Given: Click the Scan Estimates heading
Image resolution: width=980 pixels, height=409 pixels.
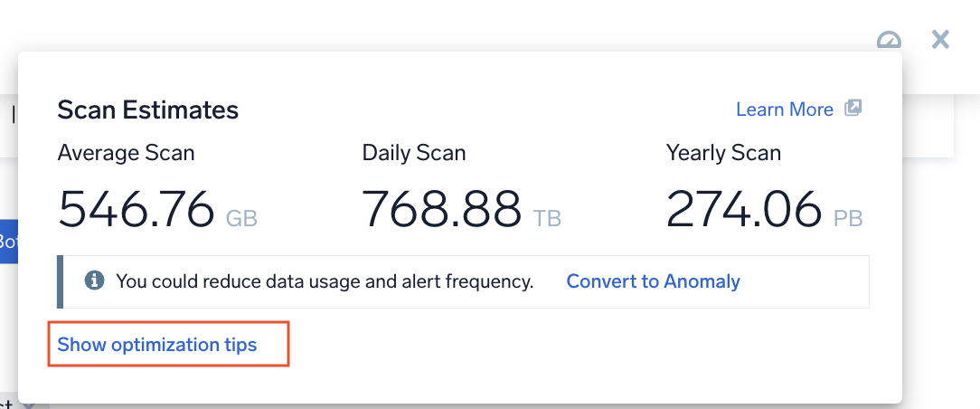Looking at the screenshot, I should [x=147, y=110].
